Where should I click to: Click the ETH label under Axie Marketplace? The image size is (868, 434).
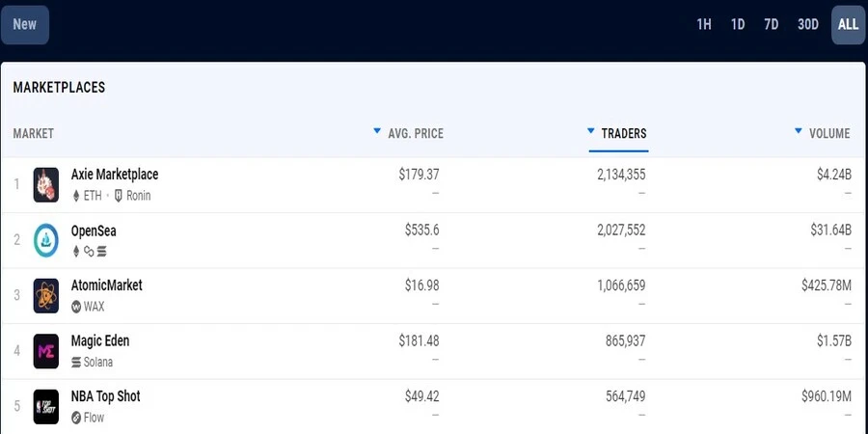(x=93, y=196)
